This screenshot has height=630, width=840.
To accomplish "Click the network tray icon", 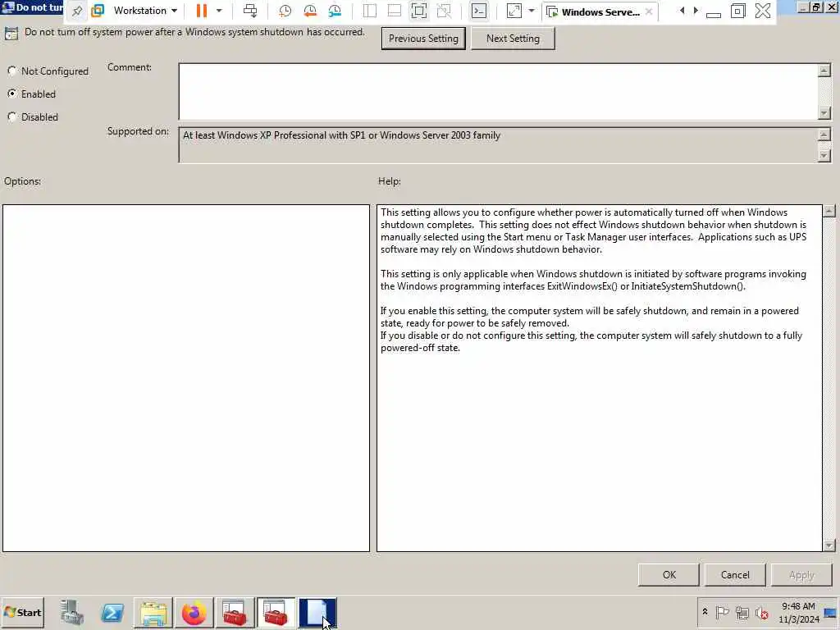I will tap(742, 612).
